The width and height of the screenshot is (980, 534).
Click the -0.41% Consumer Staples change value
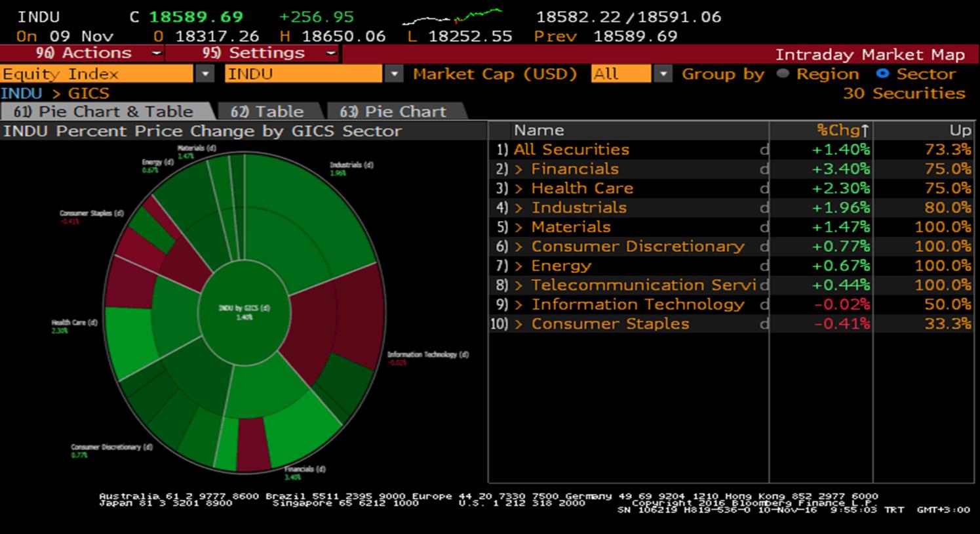tap(842, 324)
